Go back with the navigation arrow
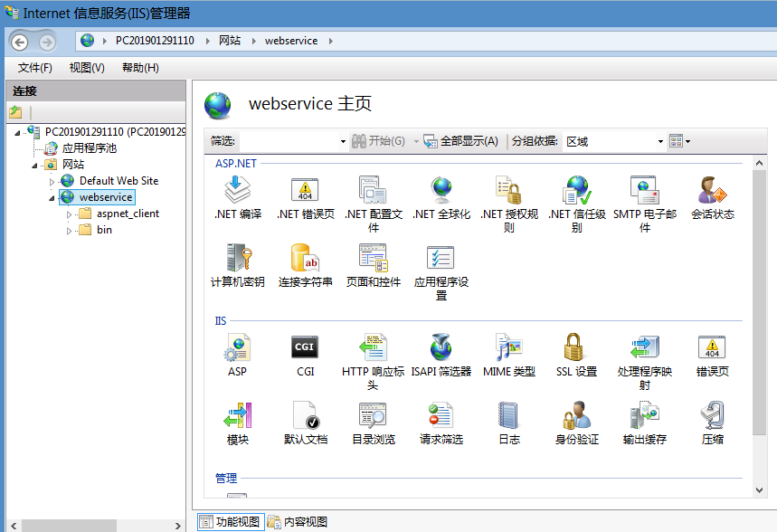Viewport: 777px width, 532px height. click(20, 43)
